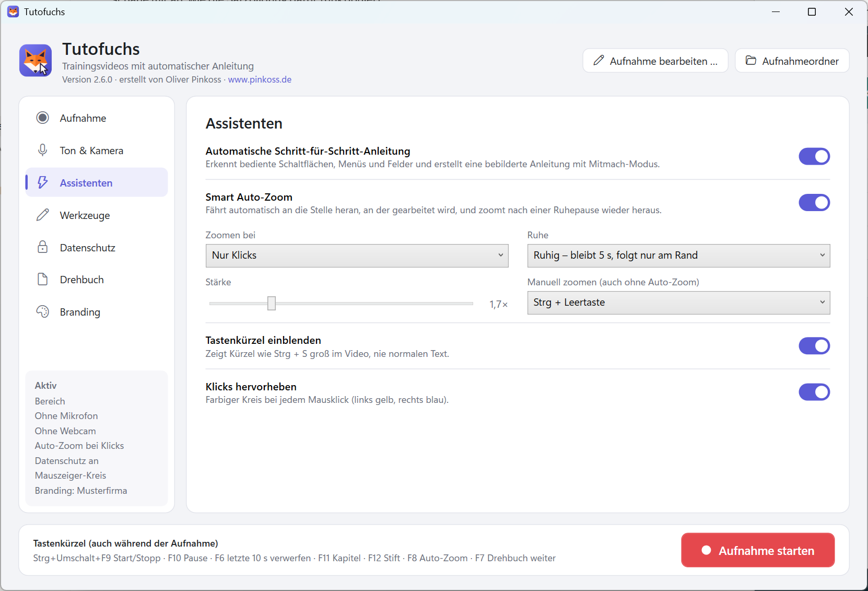Select the Assistenten sidebar item
Screen dimensions: 868x591
coord(97,183)
